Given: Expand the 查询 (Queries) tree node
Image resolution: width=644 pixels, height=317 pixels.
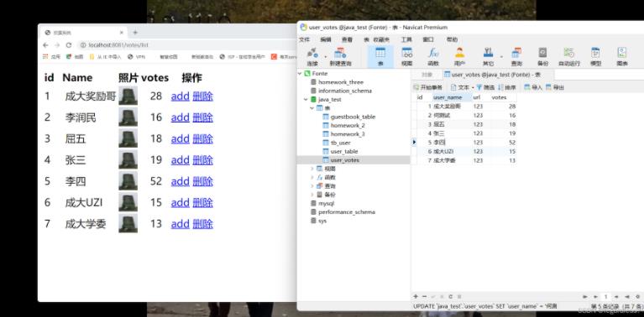Looking at the screenshot, I should pos(312,186).
